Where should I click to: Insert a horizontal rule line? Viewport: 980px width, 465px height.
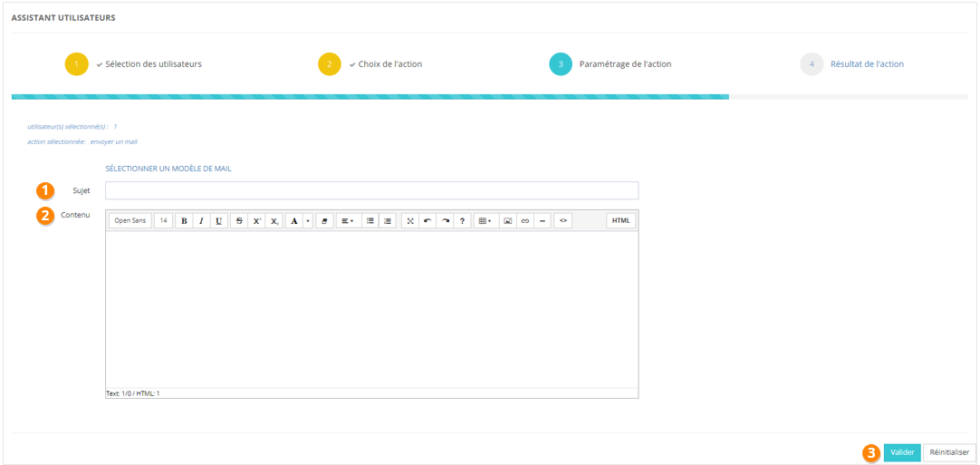[x=542, y=220]
